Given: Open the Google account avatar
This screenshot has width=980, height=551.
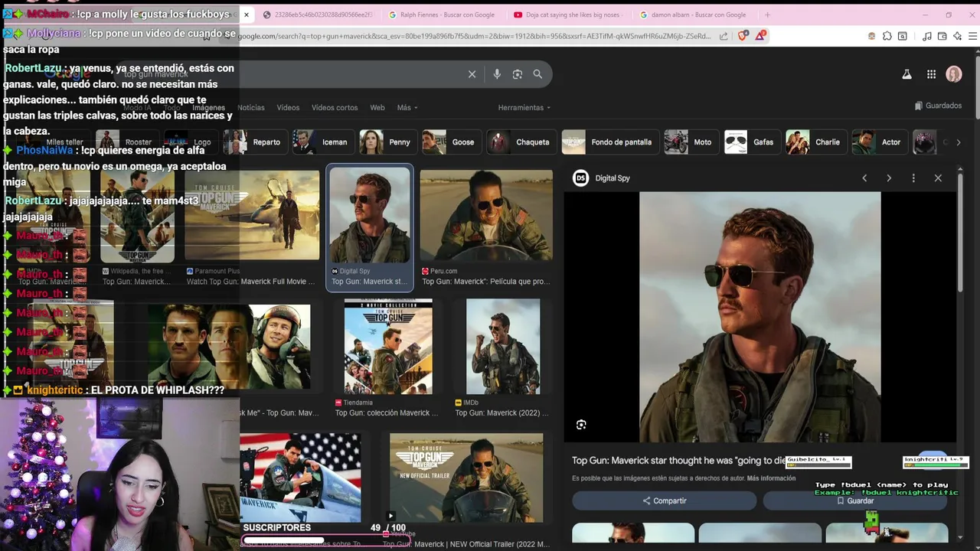Looking at the screenshot, I should (954, 74).
